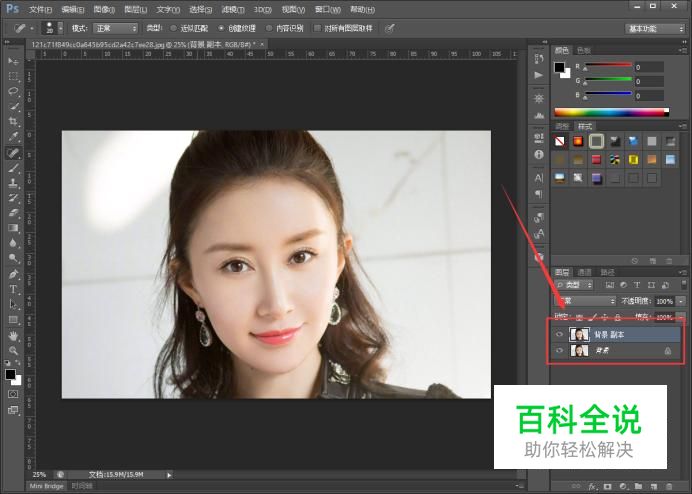
Task: Select the 近似匹配 radio option
Action: pyautogui.click(x=175, y=28)
